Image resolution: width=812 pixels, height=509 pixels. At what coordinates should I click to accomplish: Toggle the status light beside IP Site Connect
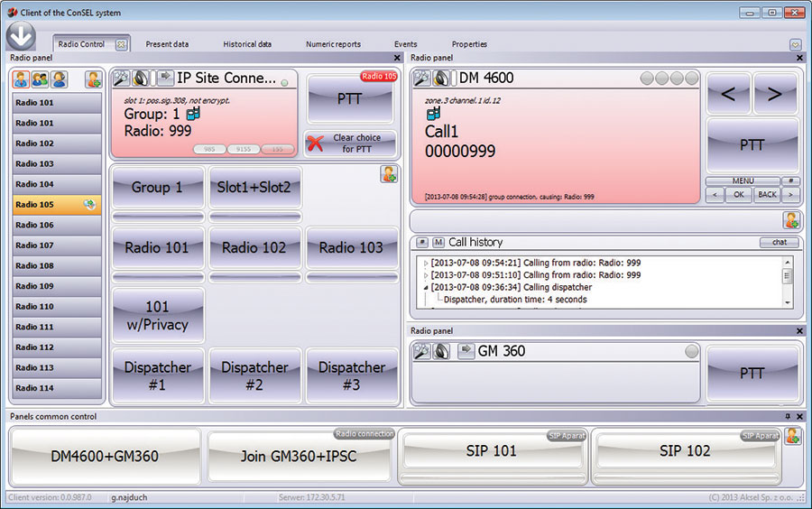284,83
